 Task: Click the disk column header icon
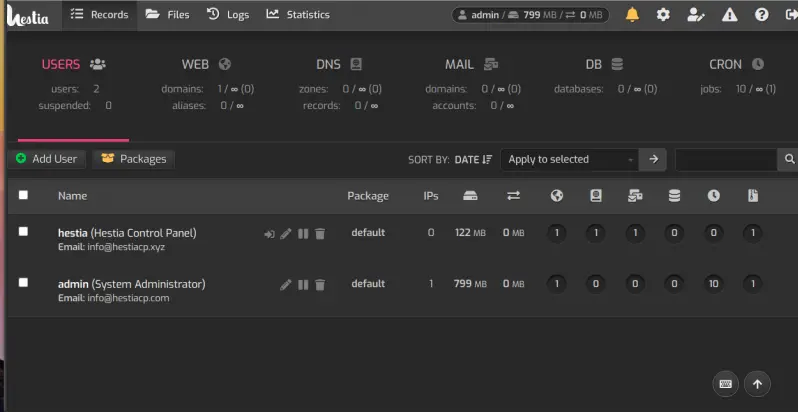[x=470, y=196]
